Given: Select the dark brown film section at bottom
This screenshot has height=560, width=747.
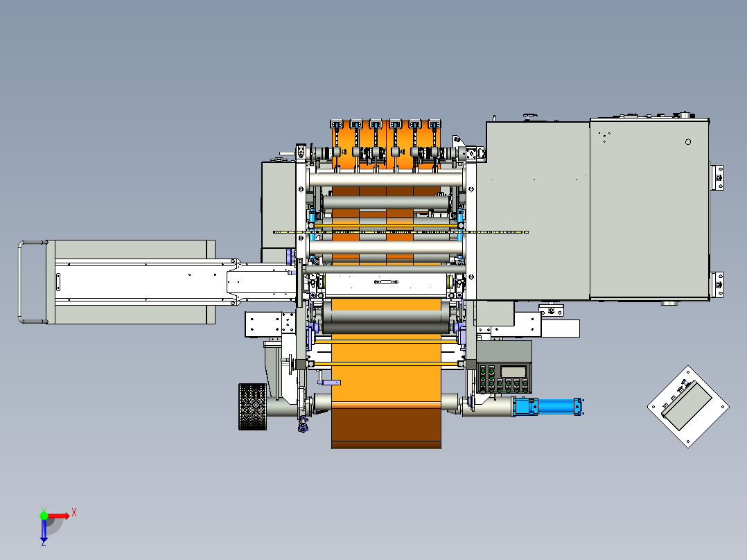Looking at the screenshot, I should (387, 428).
